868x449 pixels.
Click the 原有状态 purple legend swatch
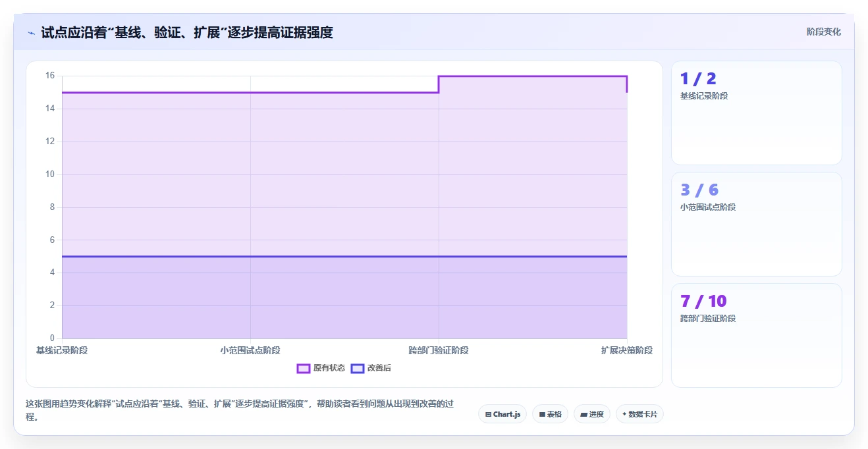point(303,368)
